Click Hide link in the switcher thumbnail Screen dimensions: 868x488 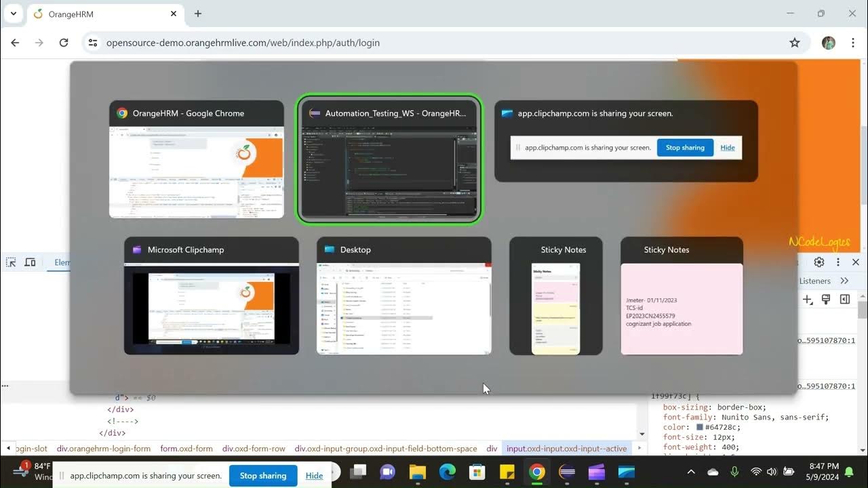[x=728, y=148]
